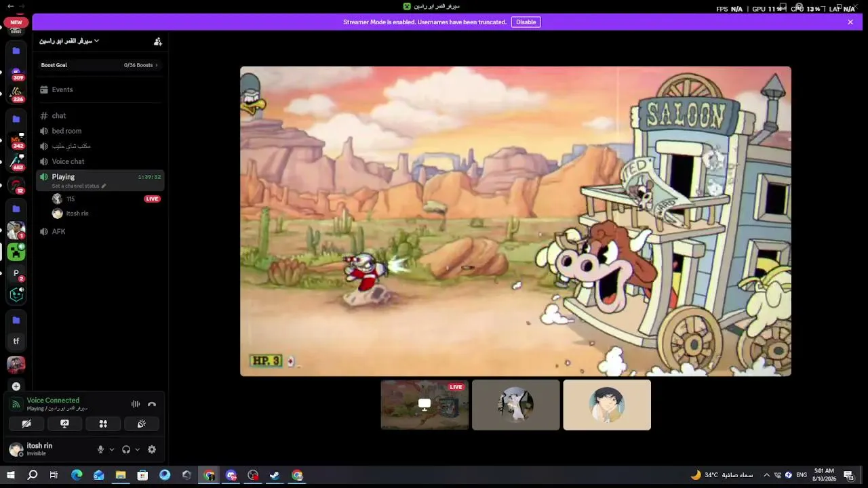Open the red-themed avatar server icon
This screenshot has height=488, width=868.
(16, 365)
